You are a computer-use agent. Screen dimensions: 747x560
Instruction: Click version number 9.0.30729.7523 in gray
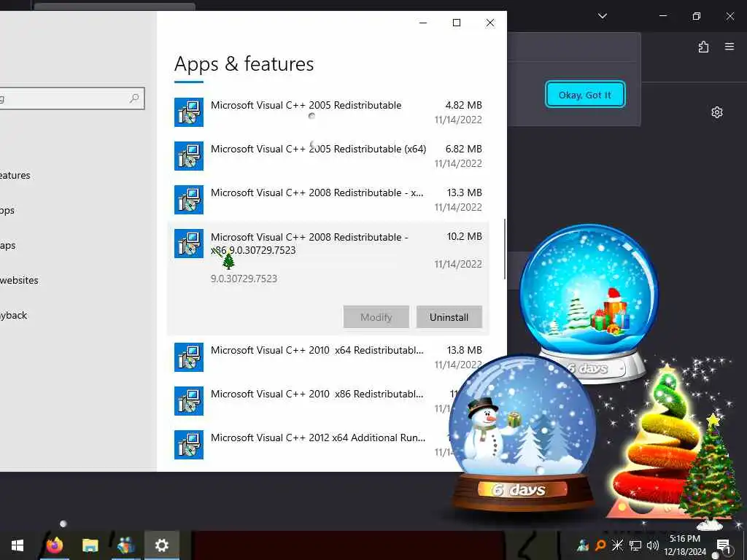coord(244,279)
